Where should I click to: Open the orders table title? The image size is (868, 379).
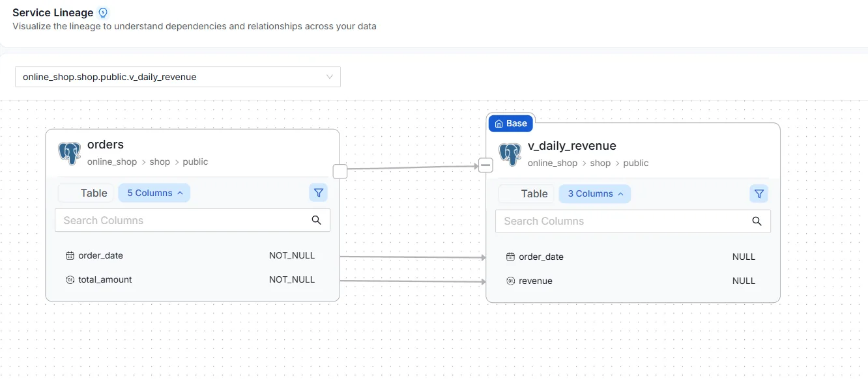[x=106, y=145]
